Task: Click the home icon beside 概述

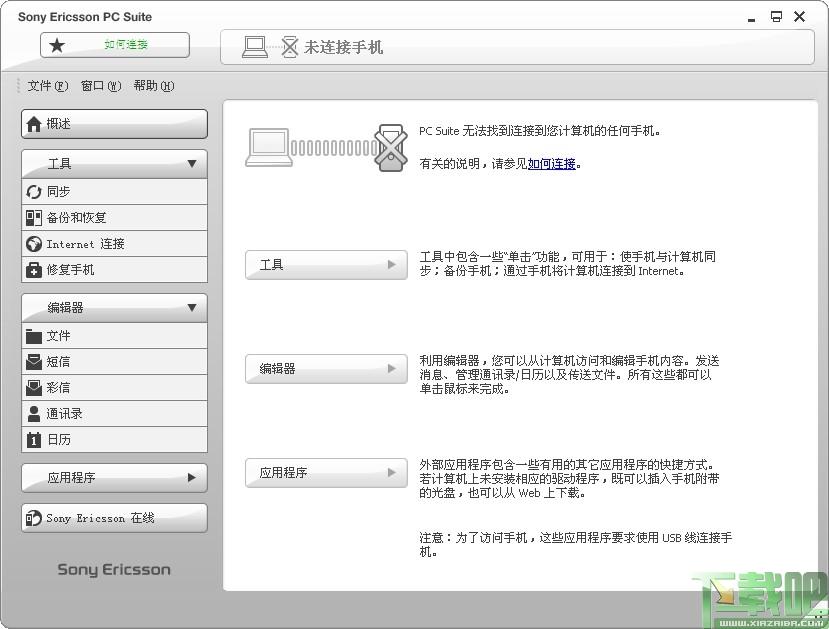Action: tap(33, 124)
